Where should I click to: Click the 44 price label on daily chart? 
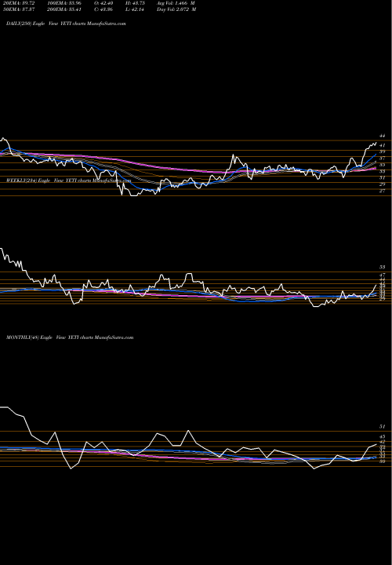(x=383, y=136)
